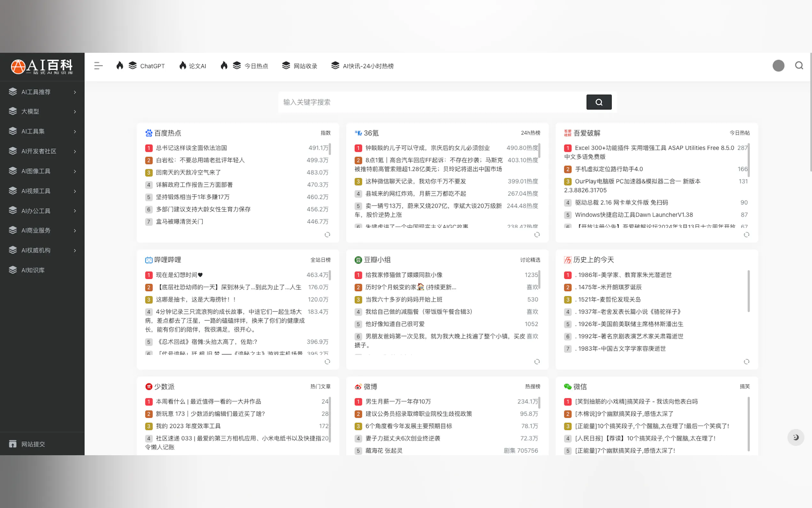The image size is (812, 508).
Task: Click the AI百科 site logo
Action: pos(42,66)
